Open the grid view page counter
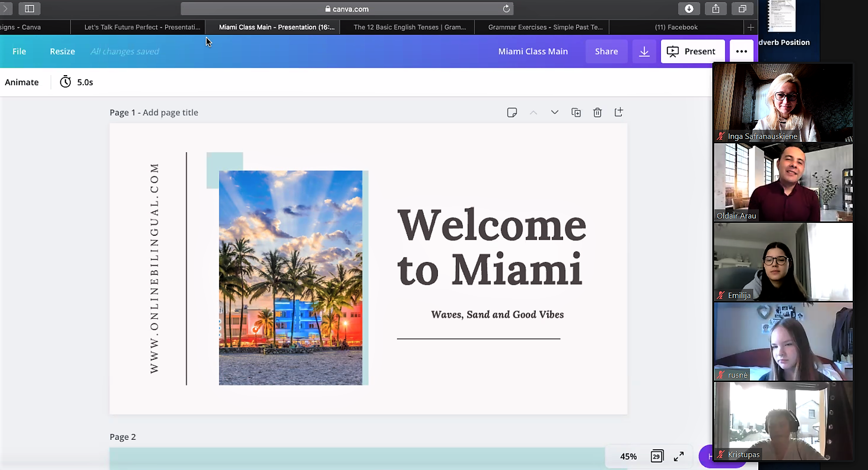 [x=656, y=456]
